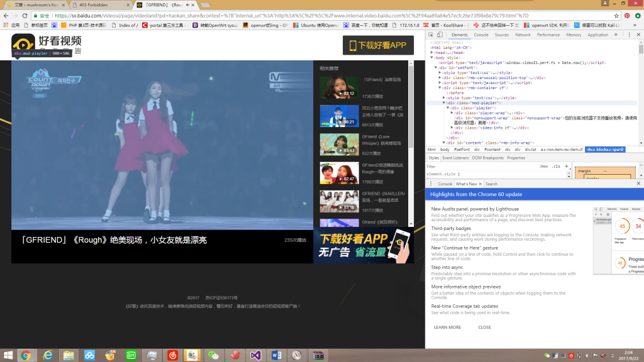Show more DevTools tabs via chevron
Viewport: 644px width, 362px height.
click(x=614, y=35)
